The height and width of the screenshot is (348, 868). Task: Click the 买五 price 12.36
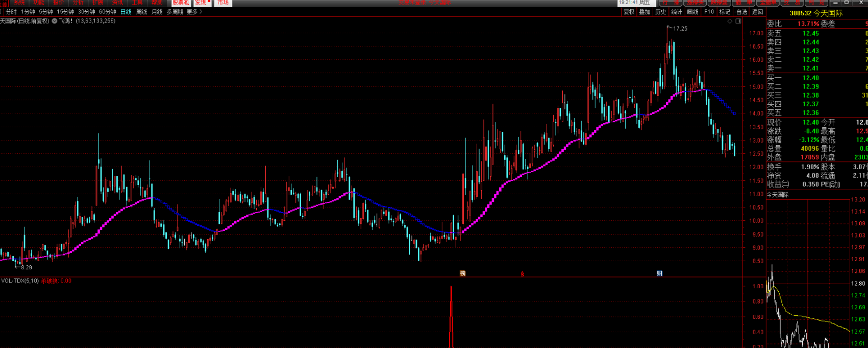tap(810, 112)
